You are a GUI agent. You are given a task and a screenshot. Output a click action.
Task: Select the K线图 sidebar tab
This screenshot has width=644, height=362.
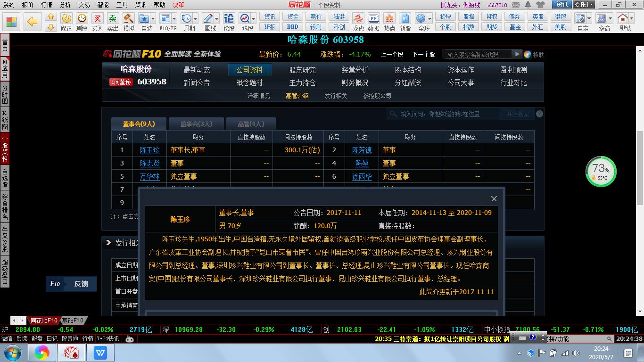(x=5, y=120)
